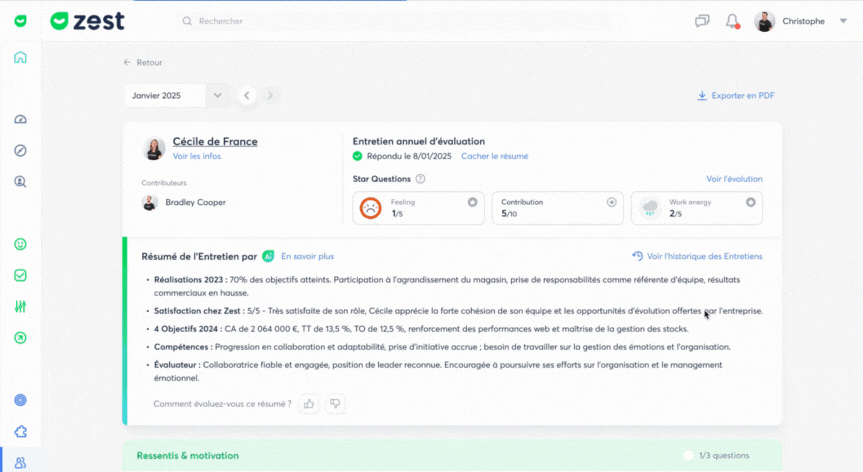Click the home icon in sidebar
The image size is (863, 472).
tap(20, 57)
